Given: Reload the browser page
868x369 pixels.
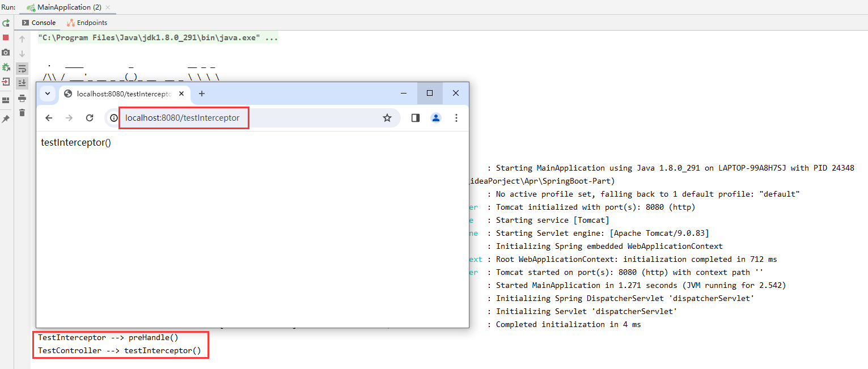Looking at the screenshot, I should [90, 118].
